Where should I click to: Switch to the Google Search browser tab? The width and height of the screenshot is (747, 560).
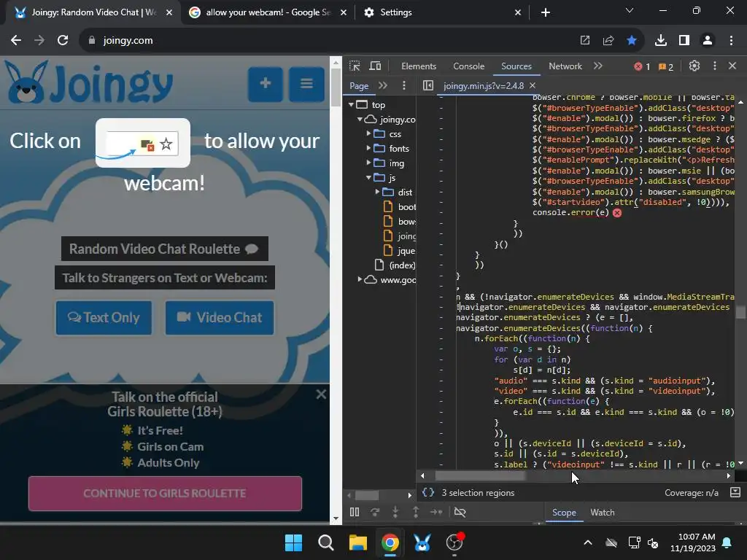tap(268, 12)
